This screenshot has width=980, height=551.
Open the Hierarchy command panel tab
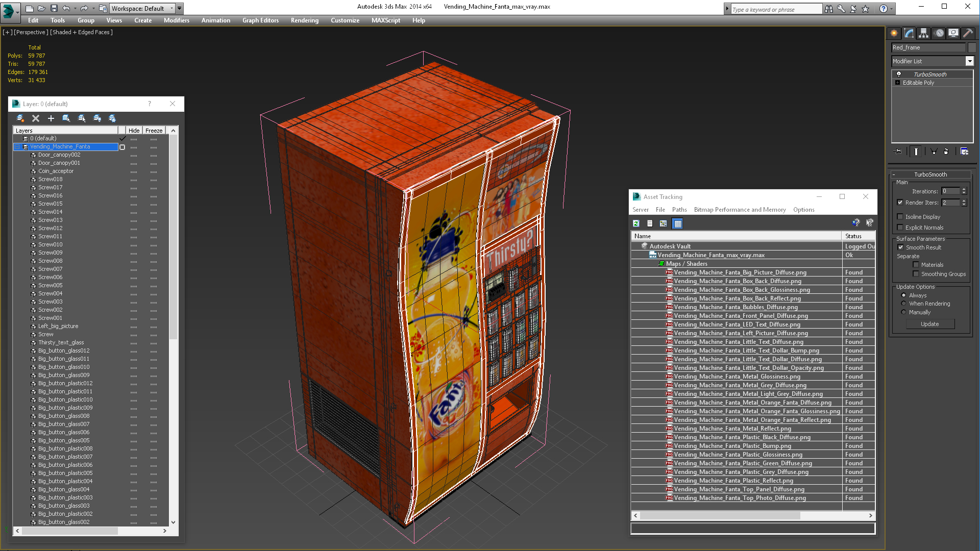924,33
